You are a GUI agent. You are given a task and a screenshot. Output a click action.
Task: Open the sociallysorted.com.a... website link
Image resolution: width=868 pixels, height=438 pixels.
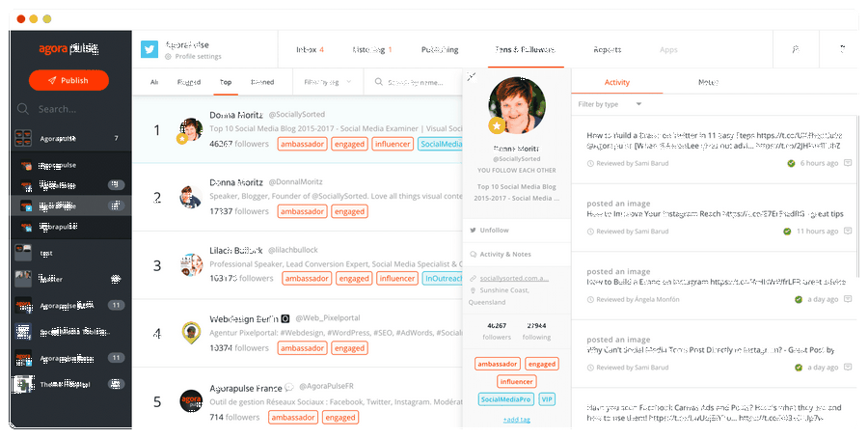point(514,278)
